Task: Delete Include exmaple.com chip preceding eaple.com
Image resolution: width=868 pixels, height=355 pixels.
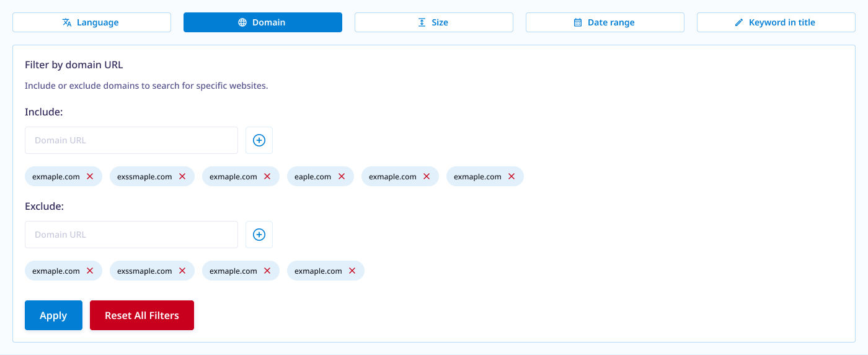Action: coord(267,176)
